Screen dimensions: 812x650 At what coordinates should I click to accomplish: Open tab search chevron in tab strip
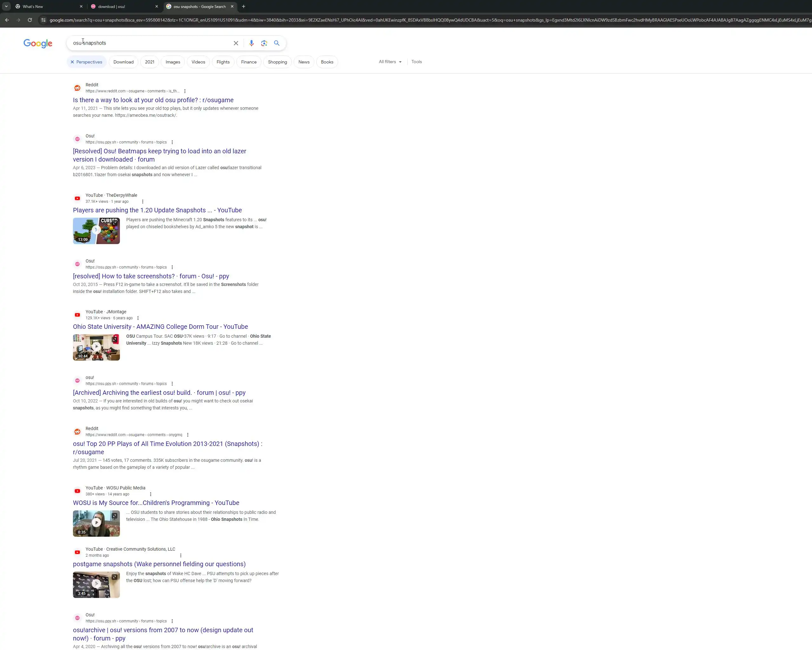coord(6,6)
